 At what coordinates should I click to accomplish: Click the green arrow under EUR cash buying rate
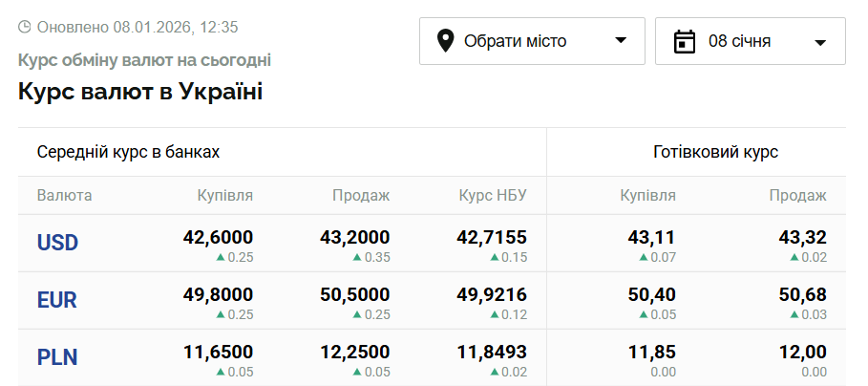644,314
